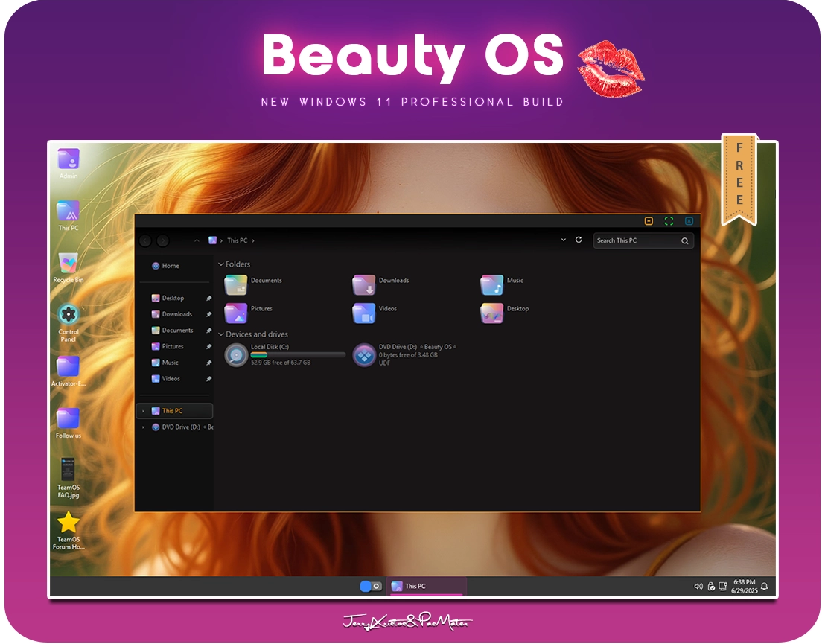Image resolution: width=825 pixels, height=644 pixels.
Task: Select the Music folder icon
Action: (492, 284)
